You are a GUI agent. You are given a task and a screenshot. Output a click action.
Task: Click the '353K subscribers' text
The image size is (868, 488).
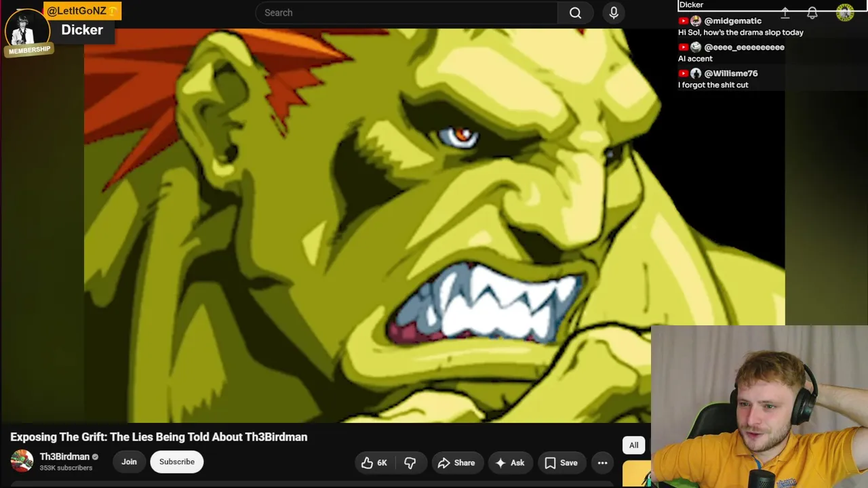[x=66, y=468]
